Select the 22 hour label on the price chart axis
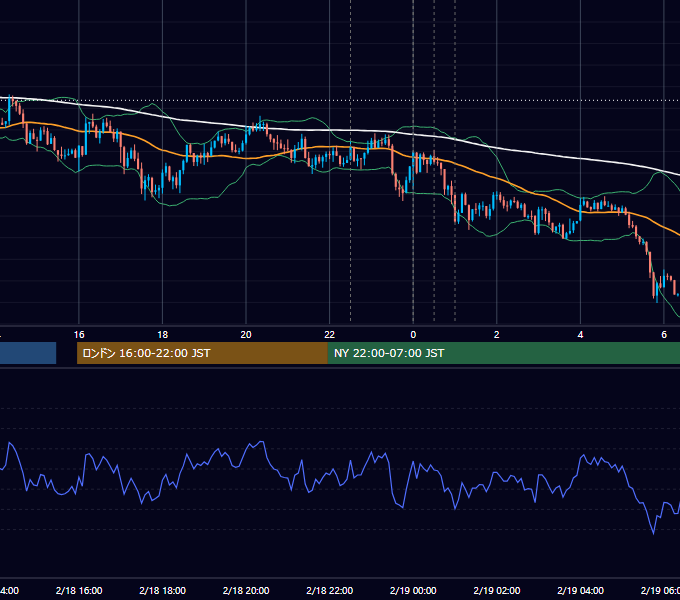 pyautogui.click(x=330, y=335)
